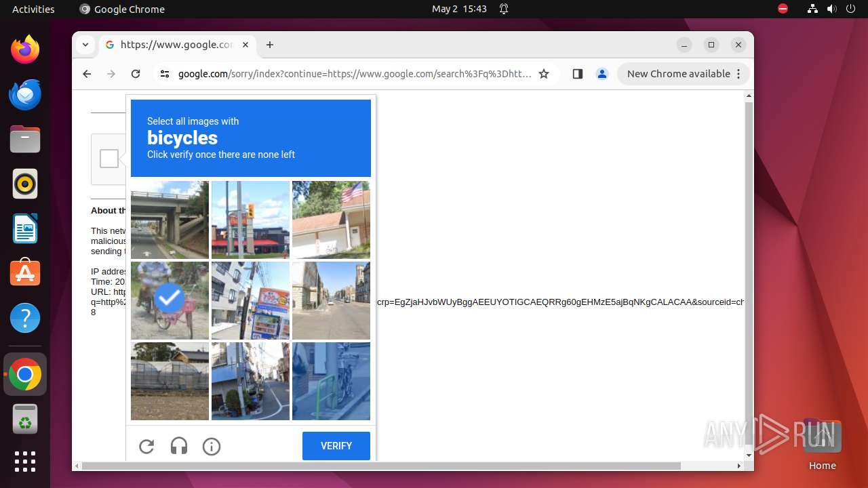Open Rhythmbox from the dock
This screenshot has height=488, width=868.
25,184
